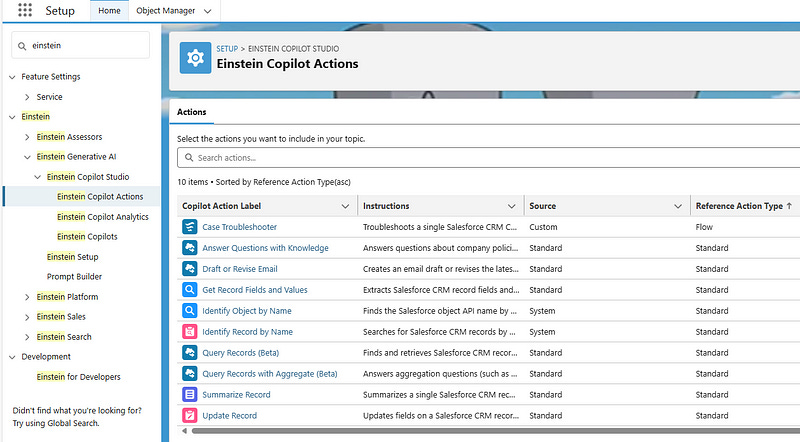Select the Actions tab
Viewport: 800px width, 442px height.
(x=192, y=112)
